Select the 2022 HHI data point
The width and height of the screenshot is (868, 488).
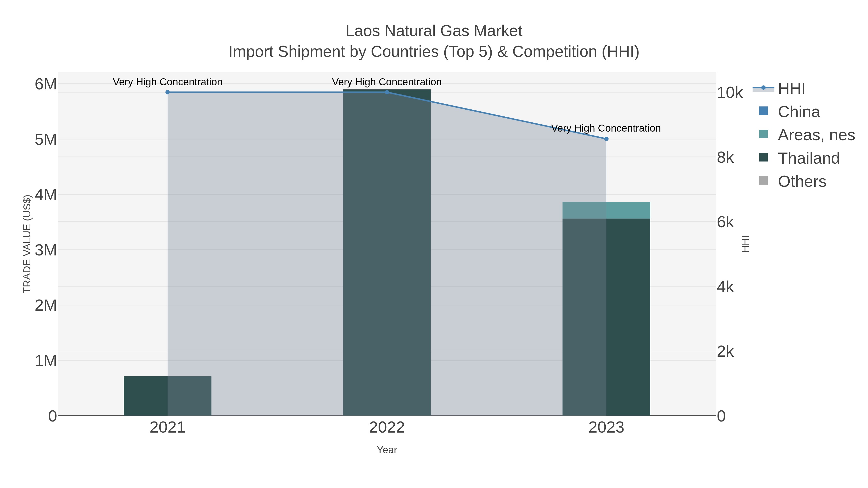(387, 92)
